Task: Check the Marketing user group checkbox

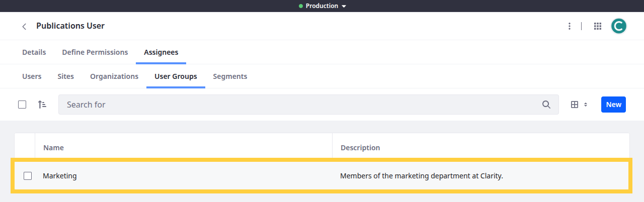Action: pyautogui.click(x=28, y=176)
